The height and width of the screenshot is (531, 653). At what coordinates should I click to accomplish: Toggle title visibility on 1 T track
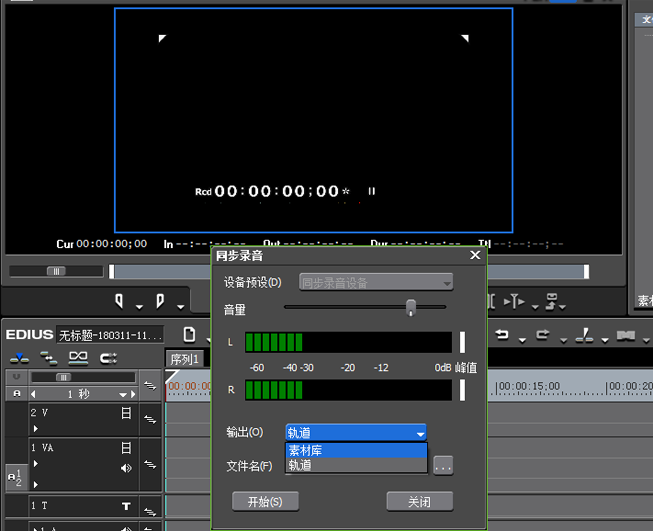[x=126, y=506]
